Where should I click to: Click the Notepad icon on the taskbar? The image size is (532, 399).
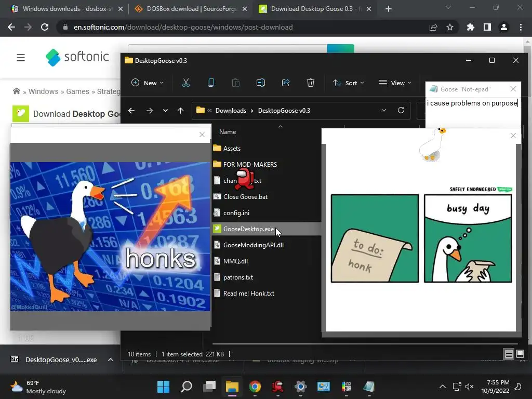tap(369, 387)
